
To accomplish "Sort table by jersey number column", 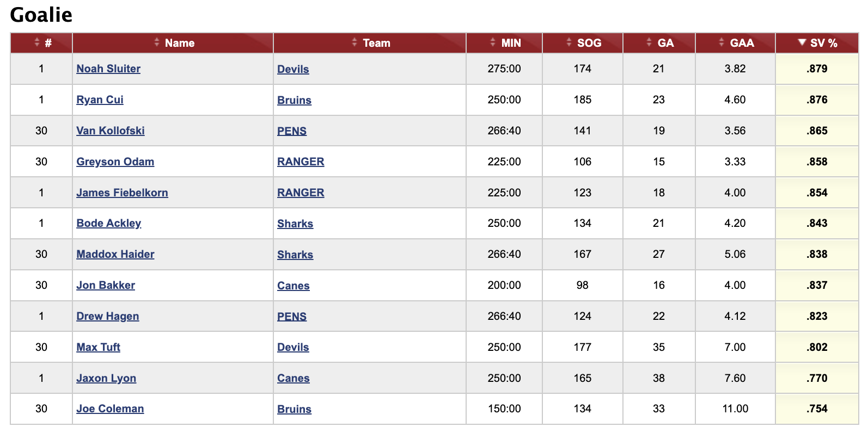I will (41, 43).
